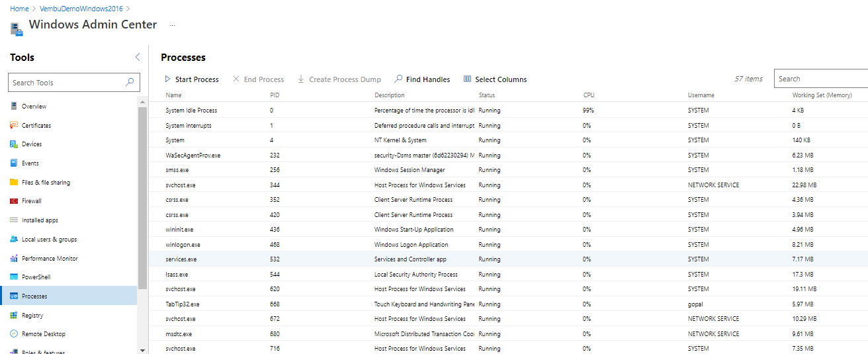The width and height of the screenshot is (868, 354).
Task: Click the Tools list scrollbar up arrow
Action: point(142,102)
